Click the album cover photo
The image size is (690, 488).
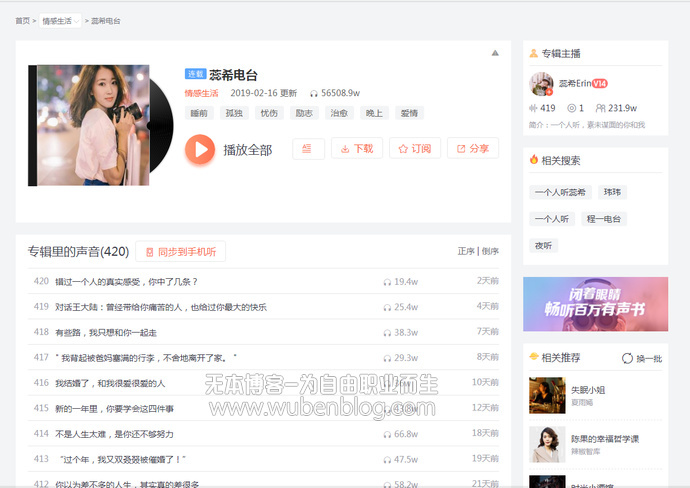(93, 125)
